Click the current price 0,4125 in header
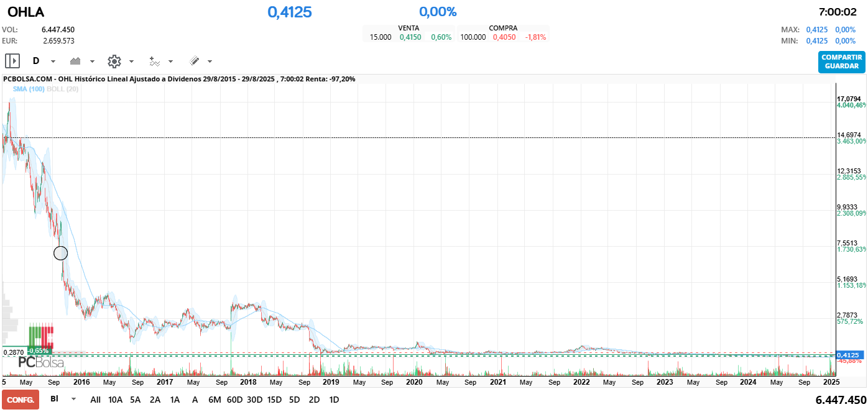This screenshot has height=412, width=868. point(290,12)
